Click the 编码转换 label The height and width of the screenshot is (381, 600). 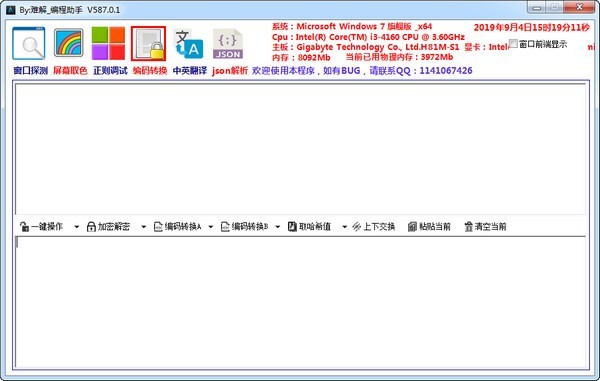[x=150, y=71]
